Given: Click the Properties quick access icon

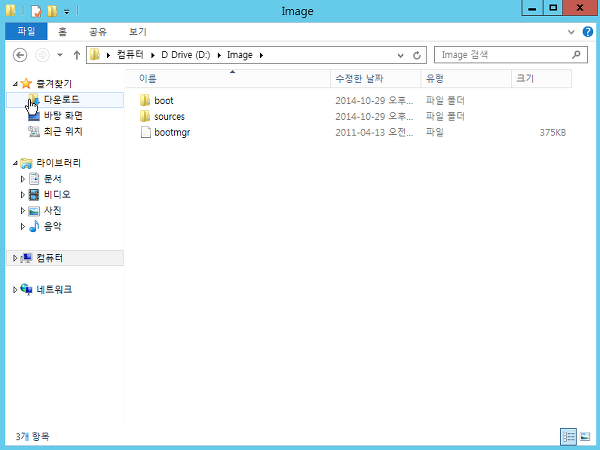Looking at the screenshot, I should 36,11.
